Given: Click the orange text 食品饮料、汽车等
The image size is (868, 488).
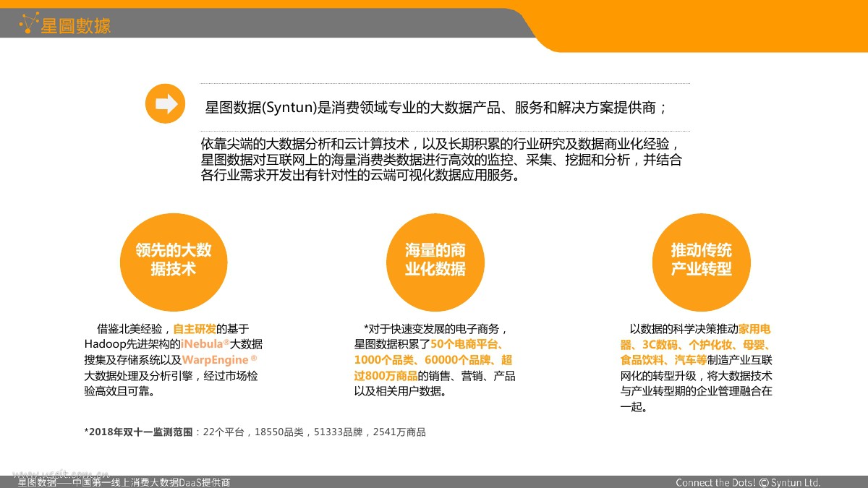Looking at the screenshot, I should click(663, 359).
